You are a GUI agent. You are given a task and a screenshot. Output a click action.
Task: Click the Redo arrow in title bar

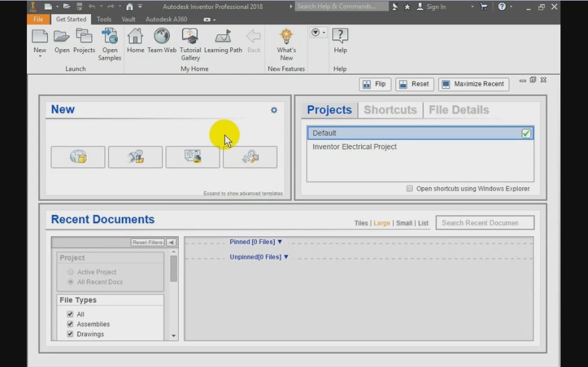[110, 7]
